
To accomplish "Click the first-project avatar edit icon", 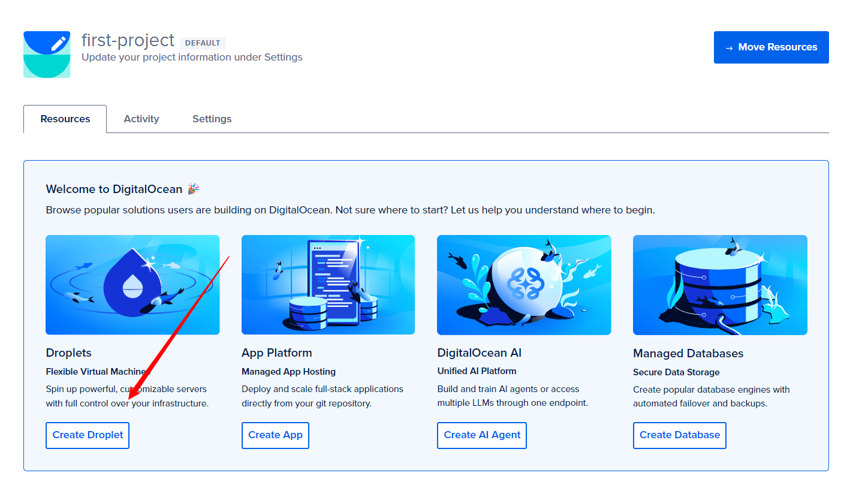I will 47,55.
